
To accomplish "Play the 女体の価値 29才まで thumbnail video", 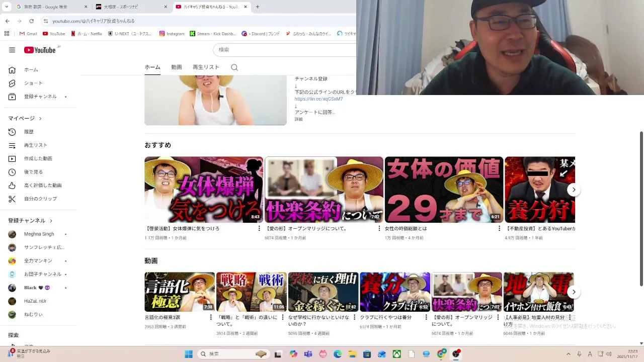I will 444,190.
